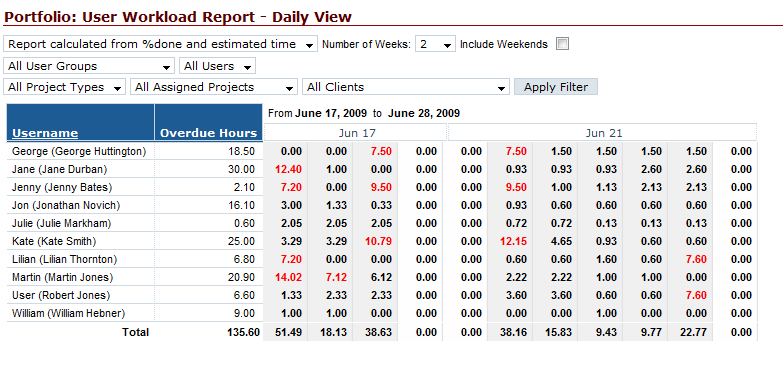
Task: Sort table by the Username link
Action: [45, 133]
